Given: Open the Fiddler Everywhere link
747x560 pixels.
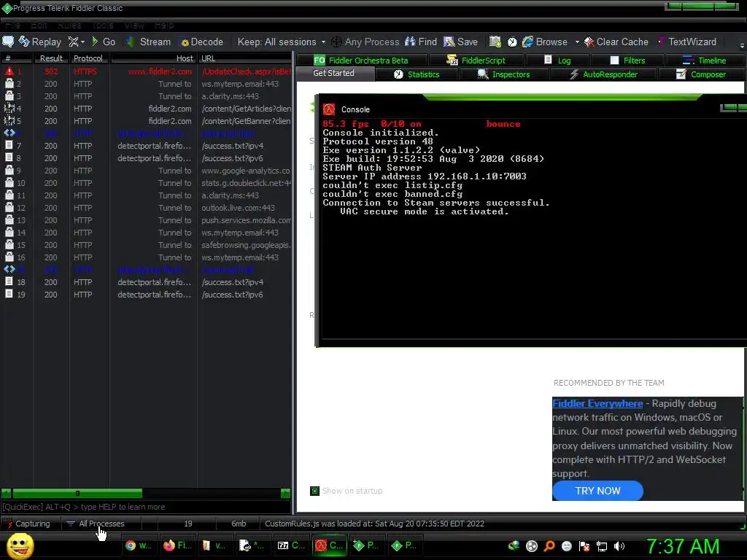Looking at the screenshot, I should tap(597, 403).
